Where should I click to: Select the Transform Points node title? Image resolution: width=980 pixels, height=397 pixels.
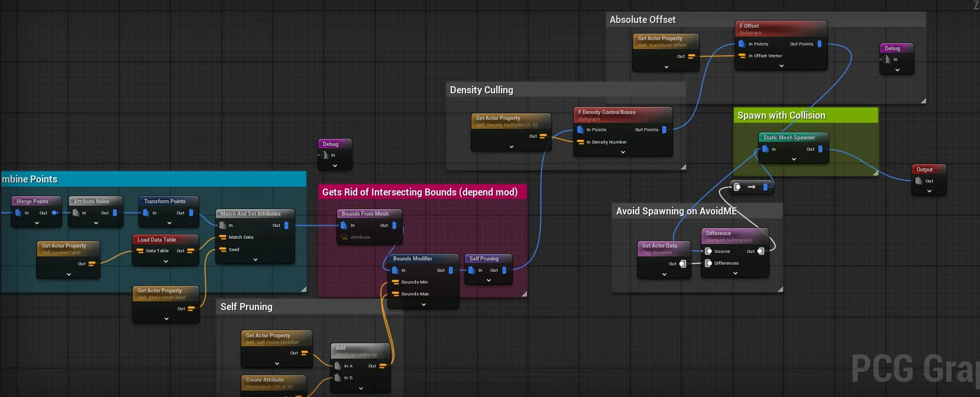point(164,201)
